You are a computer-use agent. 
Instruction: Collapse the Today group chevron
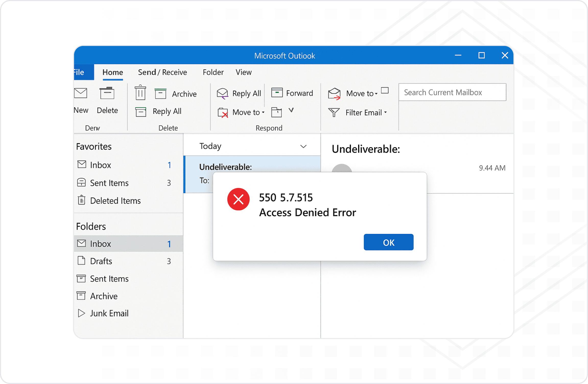click(x=303, y=146)
